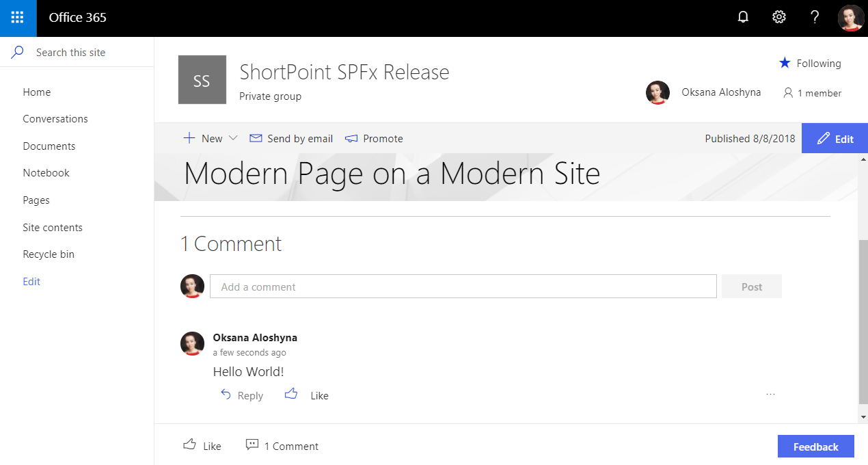The height and width of the screenshot is (465, 868).
Task: Open the comment ellipsis menu
Action: click(770, 395)
